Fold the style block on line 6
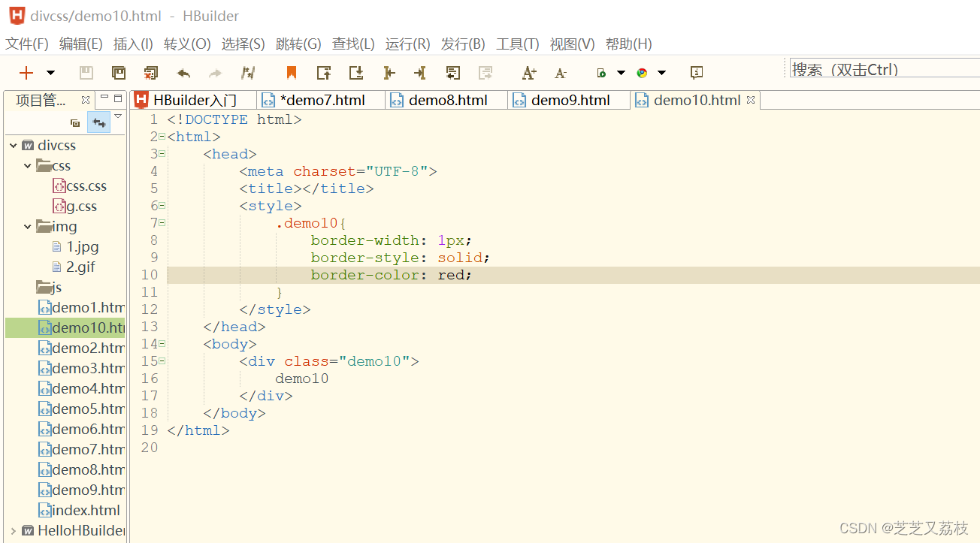Screen dimensions: 980x543 [162, 206]
